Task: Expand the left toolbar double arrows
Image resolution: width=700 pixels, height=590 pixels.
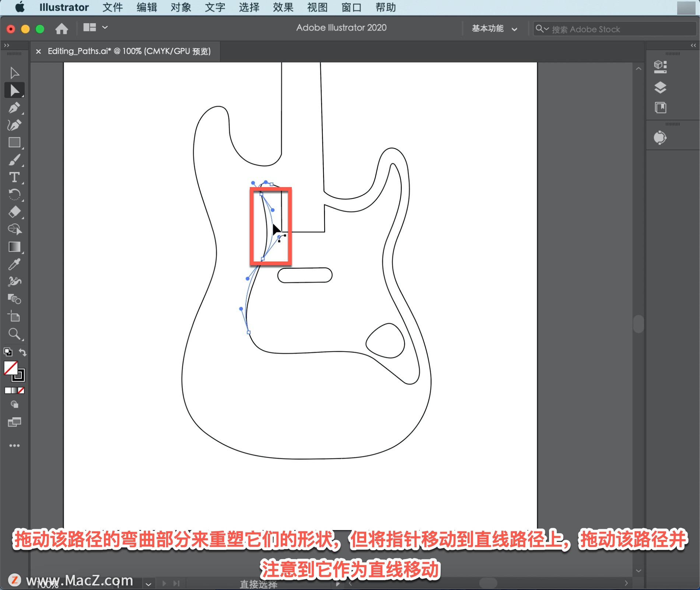Action: point(6,45)
